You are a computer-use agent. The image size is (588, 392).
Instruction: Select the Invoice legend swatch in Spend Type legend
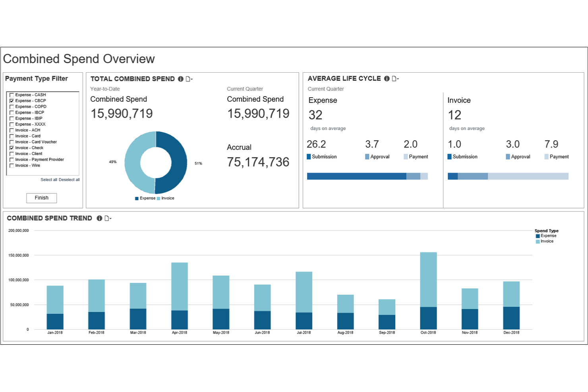pyautogui.click(x=537, y=241)
